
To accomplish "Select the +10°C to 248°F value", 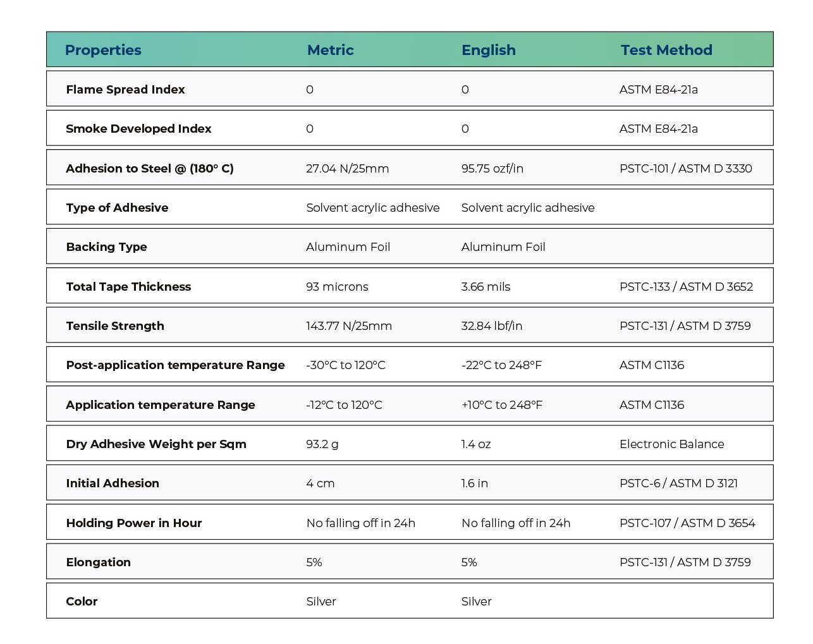I will click(x=501, y=405).
